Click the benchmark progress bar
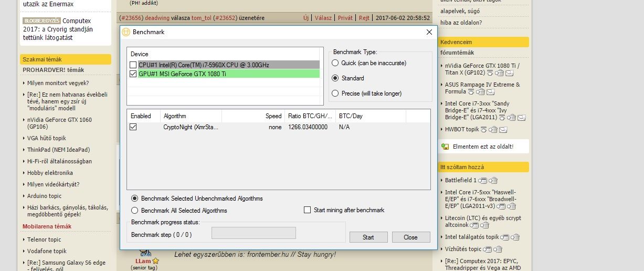This screenshot has width=644, height=271. [x=254, y=233]
